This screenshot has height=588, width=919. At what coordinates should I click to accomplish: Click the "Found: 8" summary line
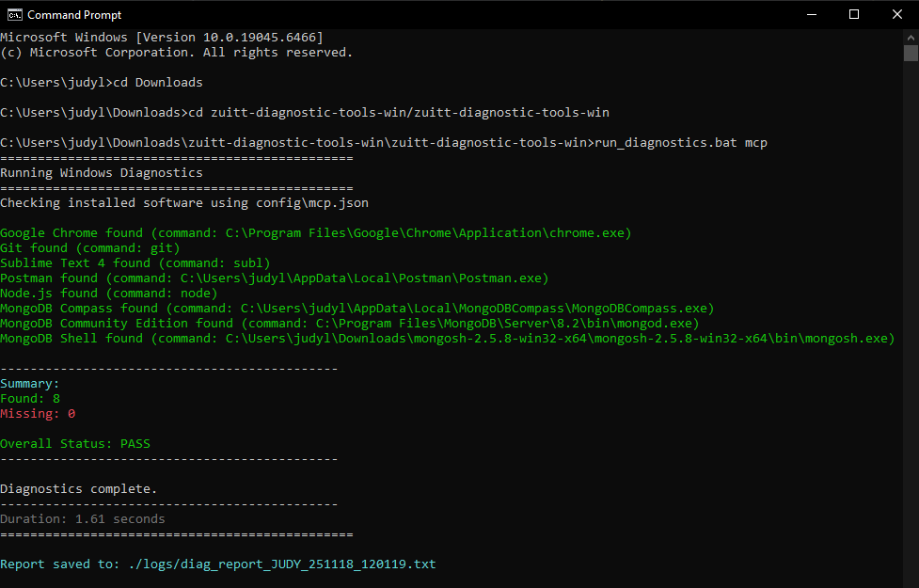(x=30, y=399)
